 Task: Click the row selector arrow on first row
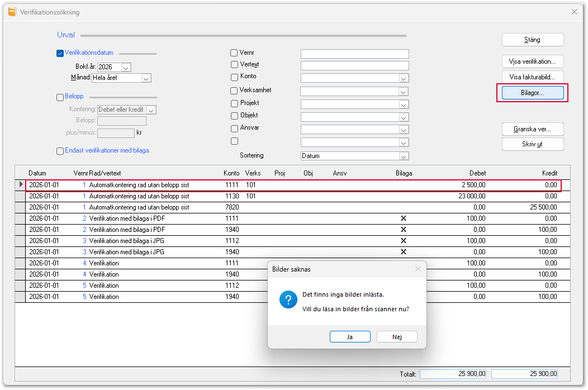click(21, 184)
